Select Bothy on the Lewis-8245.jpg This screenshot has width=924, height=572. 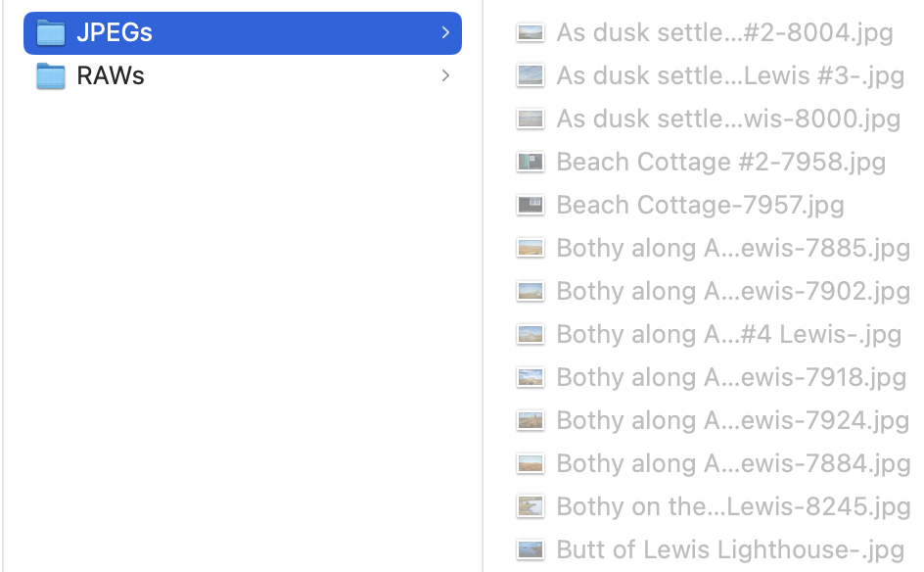732,506
